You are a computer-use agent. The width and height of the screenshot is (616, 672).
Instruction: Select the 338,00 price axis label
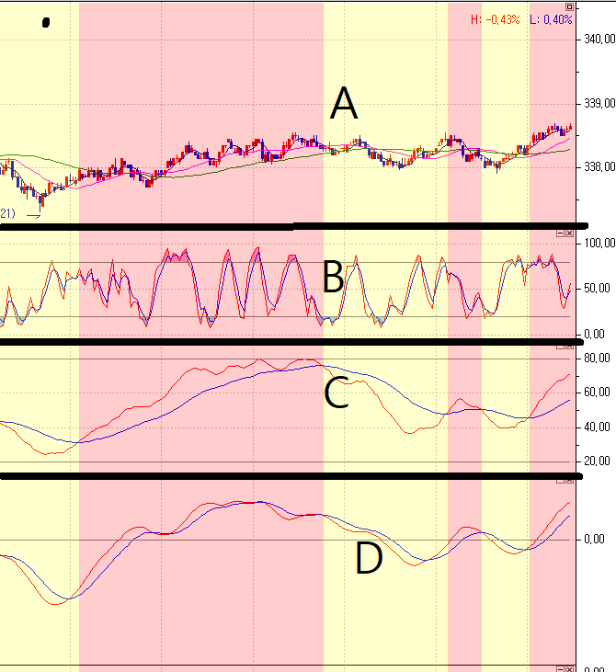(599, 167)
